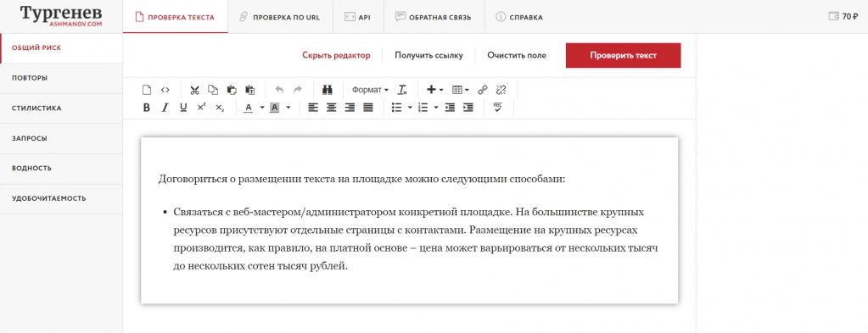The width and height of the screenshot is (868, 333).
Task: Undo the last edit
Action: [279, 90]
